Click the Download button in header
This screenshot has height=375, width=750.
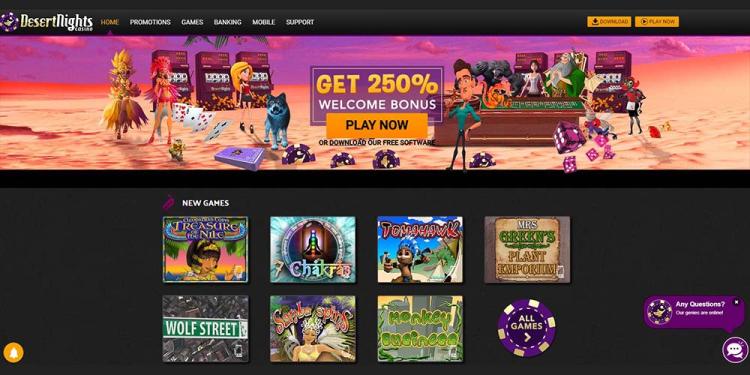(x=609, y=22)
